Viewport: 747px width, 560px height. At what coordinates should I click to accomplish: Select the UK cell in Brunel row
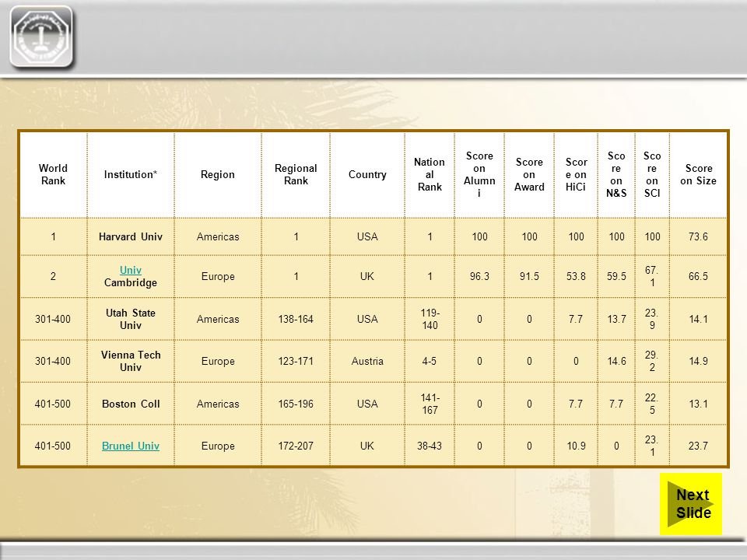[x=367, y=446]
